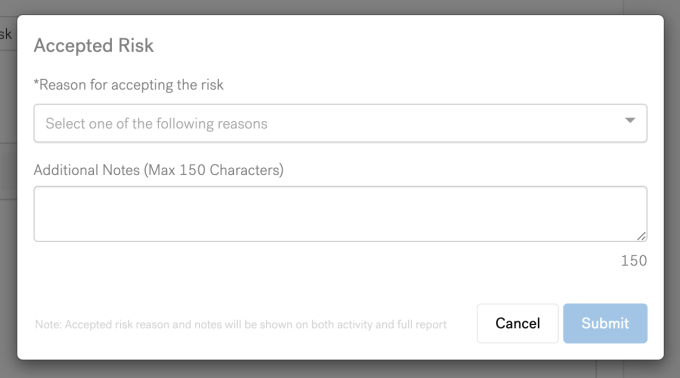This screenshot has width=680, height=378.
Task: Click the partially hidden 'sk' text behind dialog
Action: click(6, 34)
